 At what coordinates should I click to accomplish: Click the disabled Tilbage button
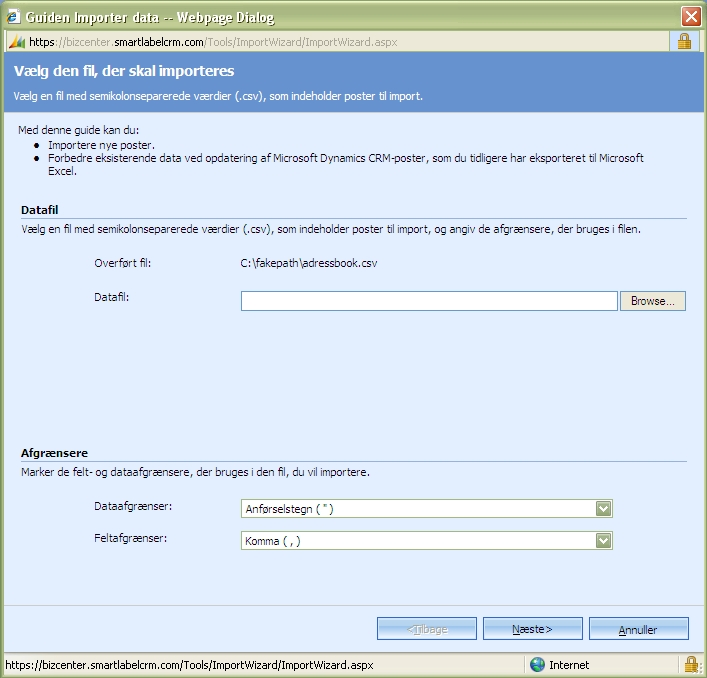(427, 629)
